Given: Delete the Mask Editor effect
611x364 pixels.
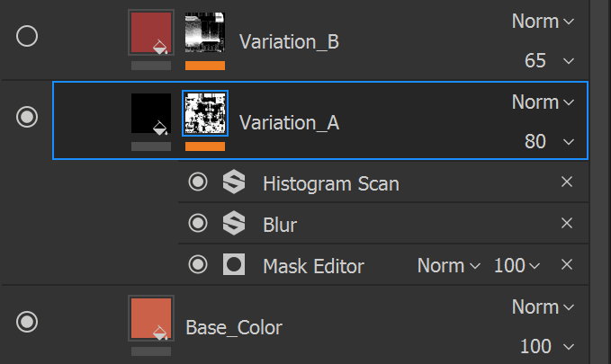Looking at the screenshot, I should point(567,264).
